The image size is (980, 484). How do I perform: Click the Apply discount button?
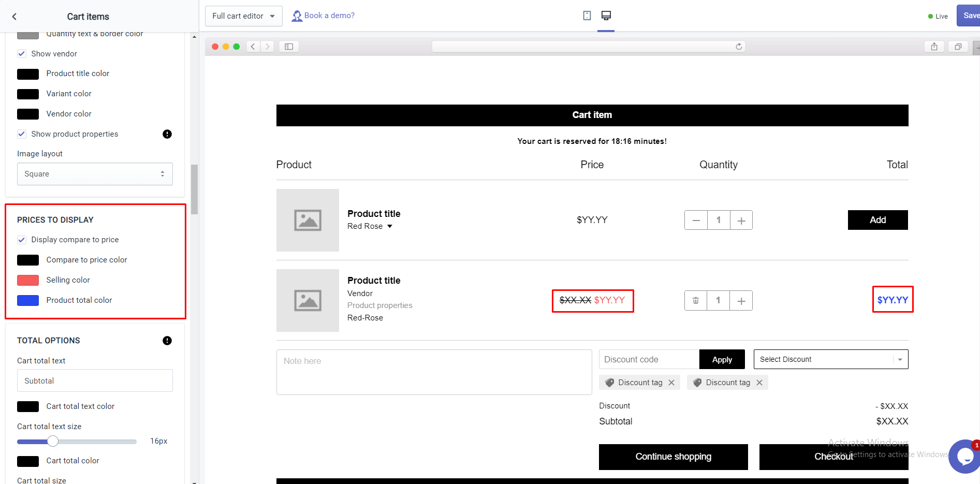click(x=722, y=359)
